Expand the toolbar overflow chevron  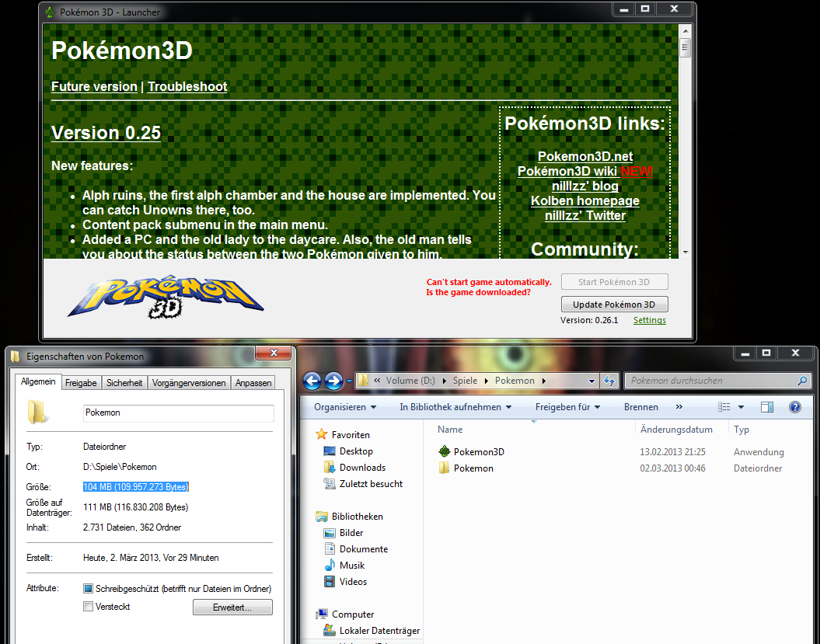(x=679, y=407)
